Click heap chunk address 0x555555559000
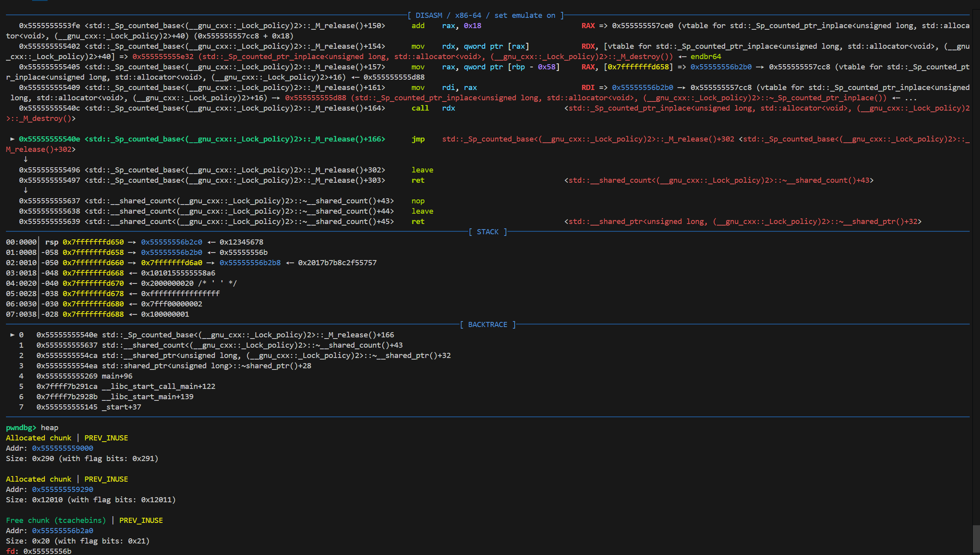This screenshot has width=980, height=555. [63, 448]
